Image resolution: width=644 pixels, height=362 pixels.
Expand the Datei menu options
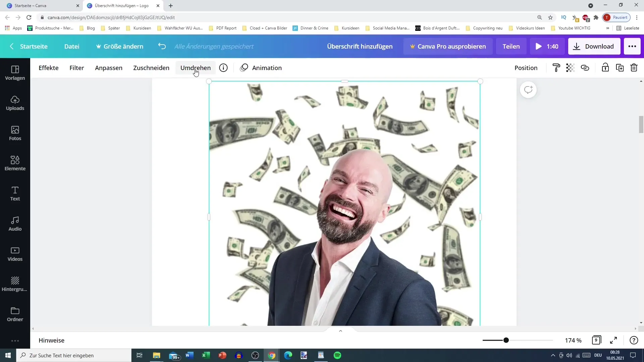(72, 46)
